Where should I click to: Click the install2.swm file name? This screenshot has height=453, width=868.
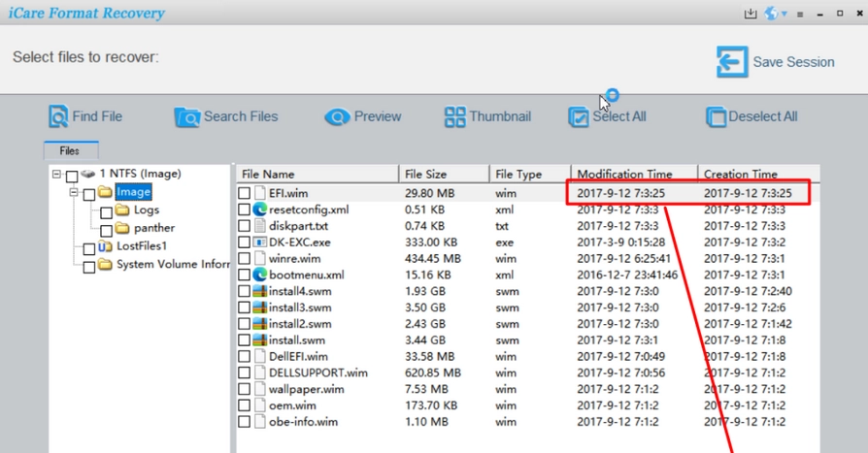coord(300,324)
